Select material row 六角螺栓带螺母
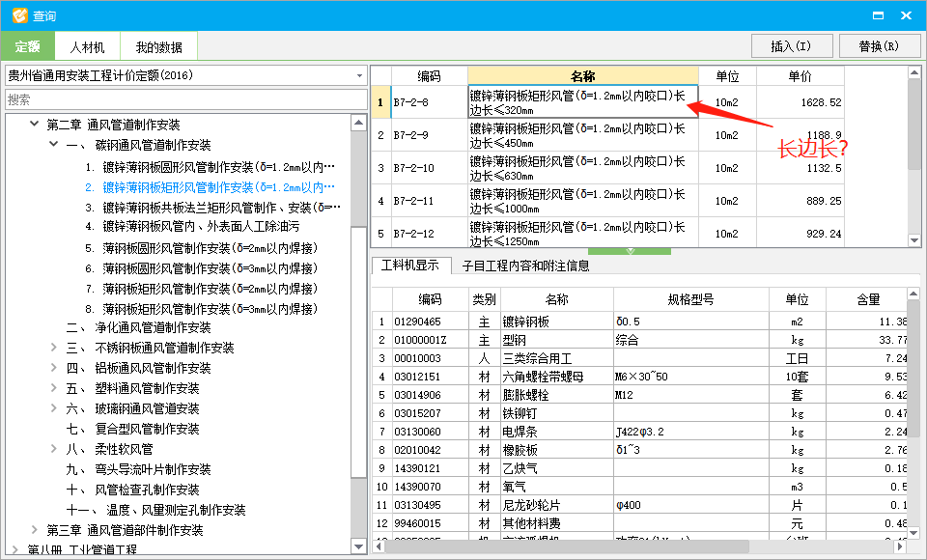The height and width of the screenshot is (560, 927). [639, 377]
